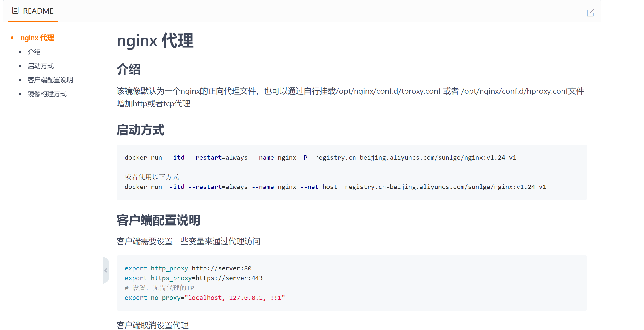Open the README tab
Screen dimensions: 644x330
coord(32,11)
